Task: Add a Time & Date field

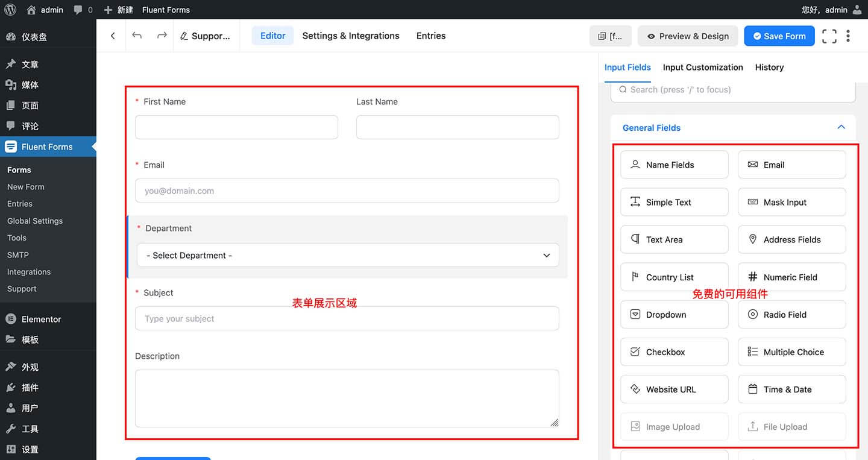Action: coord(792,389)
